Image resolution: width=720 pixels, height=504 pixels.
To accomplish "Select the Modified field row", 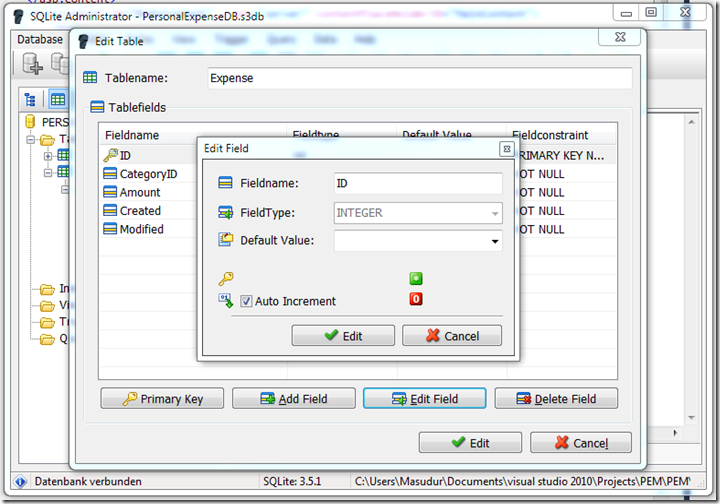I will click(358, 229).
